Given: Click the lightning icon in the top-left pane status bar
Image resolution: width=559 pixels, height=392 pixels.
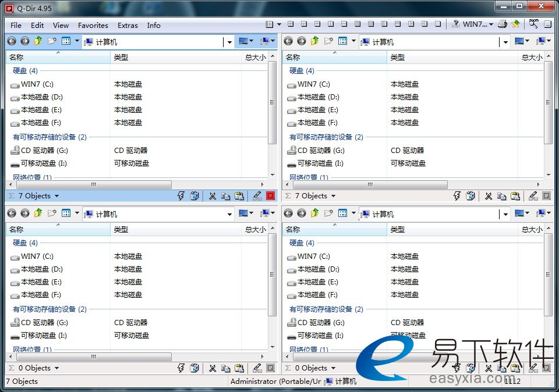Looking at the screenshot, I should coord(181,196).
